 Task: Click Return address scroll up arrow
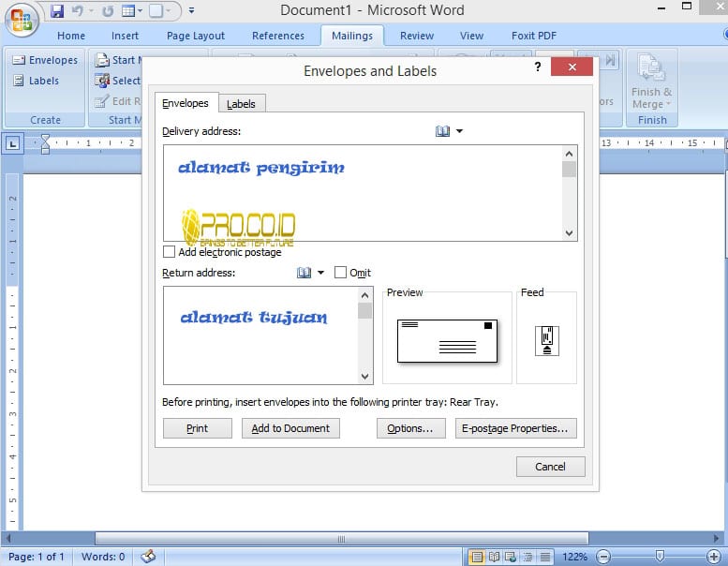[x=364, y=295]
